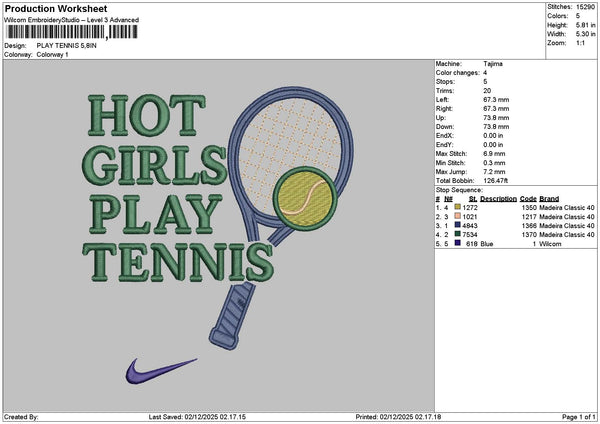600x424 pixels.
Task: Select the blue 618 Wilcom thread swatch
Action: point(458,243)
